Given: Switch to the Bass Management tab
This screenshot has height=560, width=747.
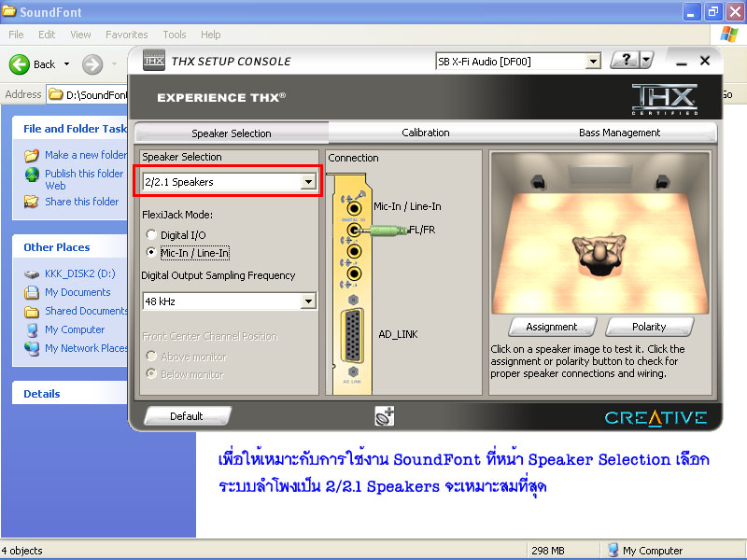Looking at the screenshot, I should 619,133.
